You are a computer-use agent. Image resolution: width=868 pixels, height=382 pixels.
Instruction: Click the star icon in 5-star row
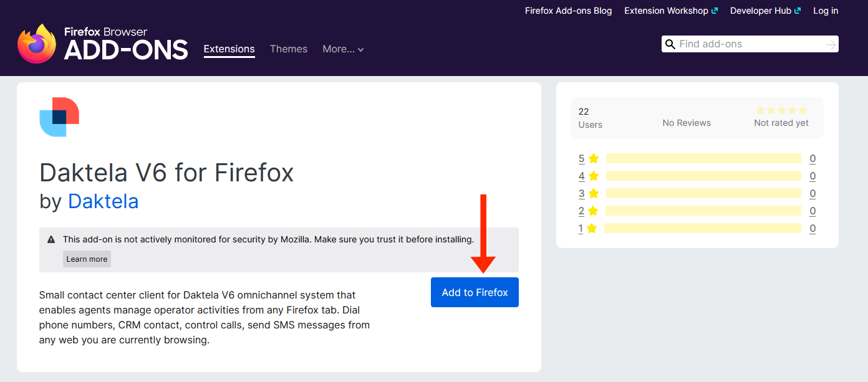pyautogui.click(x=594, y=159)
